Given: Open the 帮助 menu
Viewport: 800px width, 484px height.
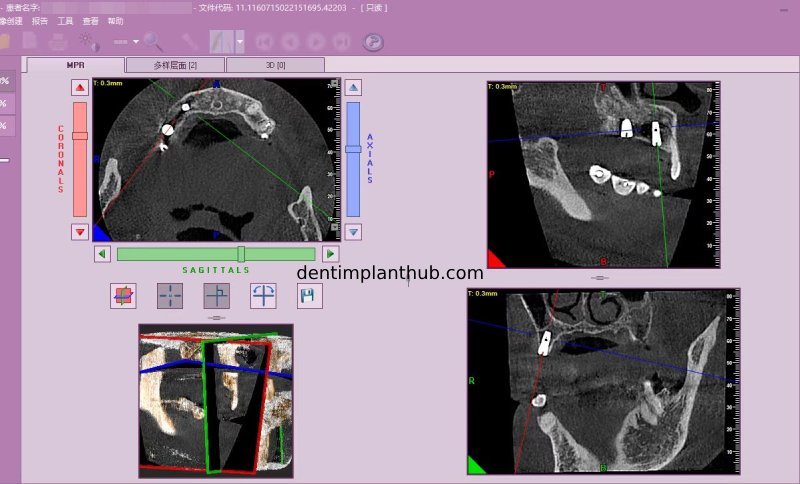Looking at the screenshot, I should coord(115,21).
